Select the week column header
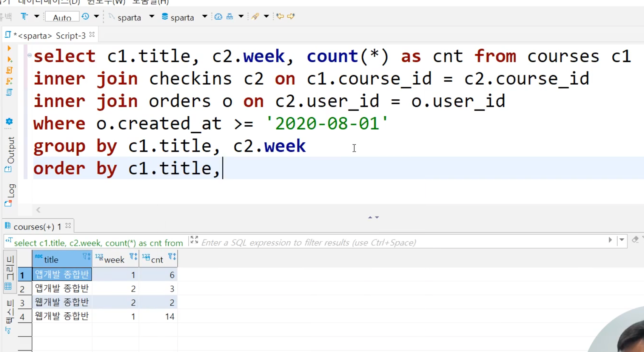This screenshot has height=352, width=644. point(116,259)
